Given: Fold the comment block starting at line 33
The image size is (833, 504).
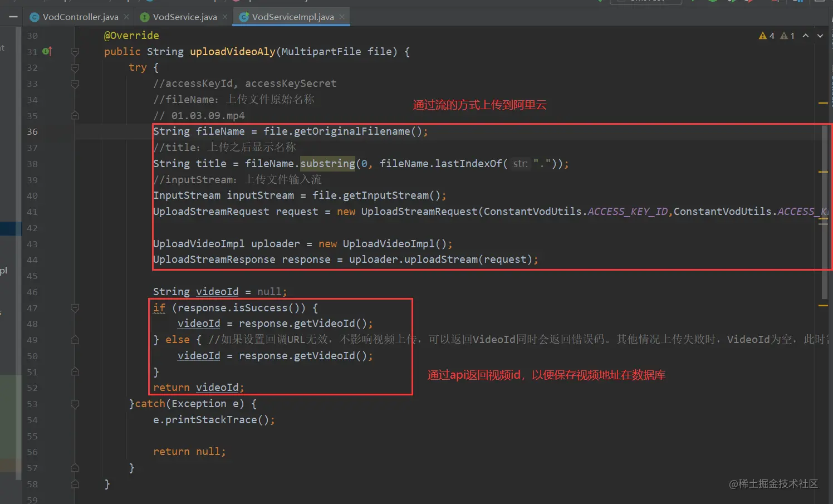Looking at the screenshot, I should 75,84.
